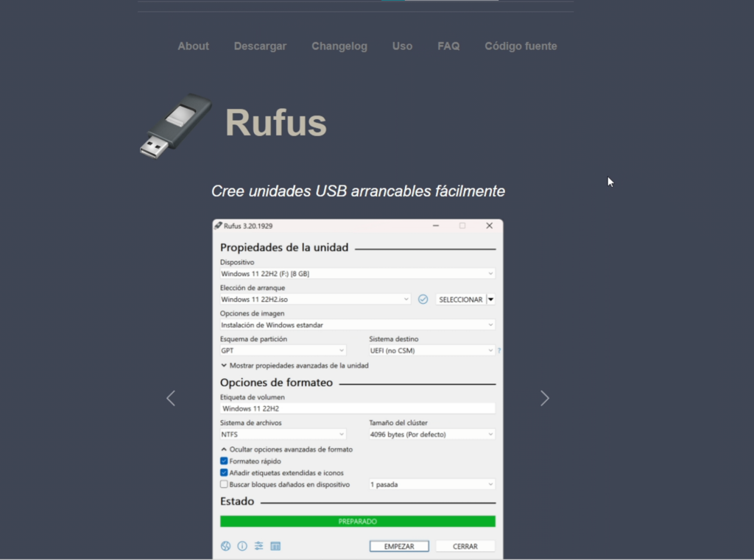The height and width of the screenshot is (560, 754).
Task: Open the Elección de arranque dropdown
Action: (315, 299)
